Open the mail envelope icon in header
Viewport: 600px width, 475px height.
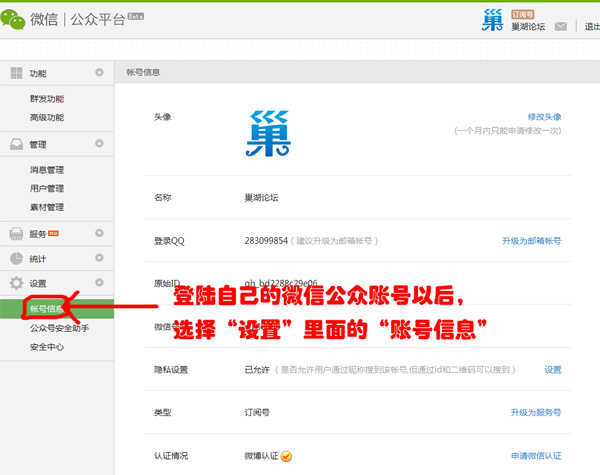pos(561,26)
